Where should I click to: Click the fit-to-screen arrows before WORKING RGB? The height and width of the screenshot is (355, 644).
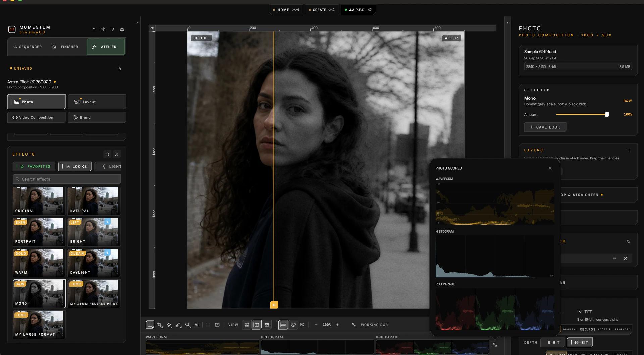[354, 325]
